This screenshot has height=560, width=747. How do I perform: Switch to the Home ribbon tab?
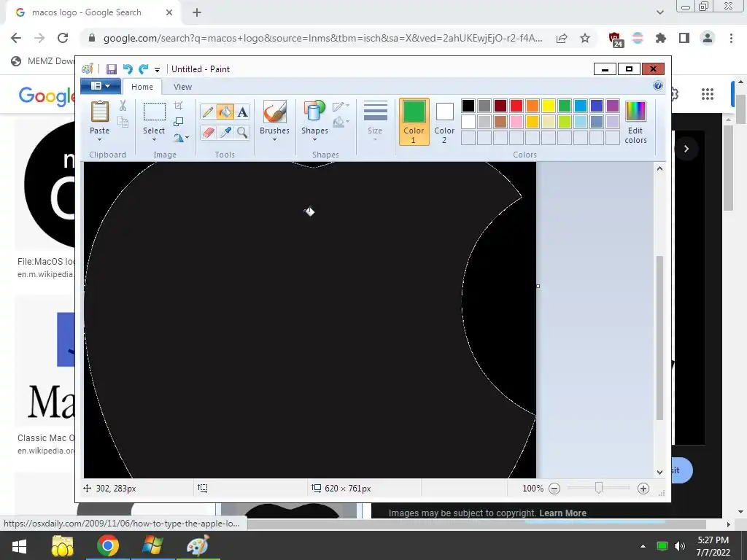142,87
